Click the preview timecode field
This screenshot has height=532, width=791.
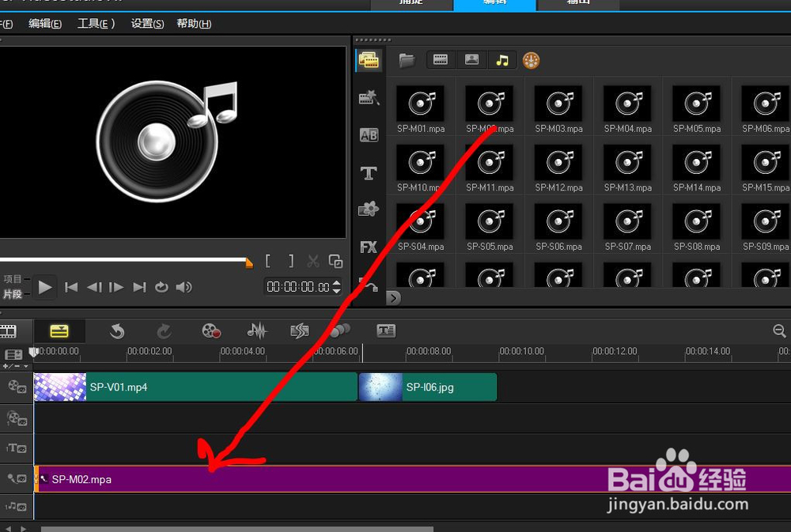[297, 287]
